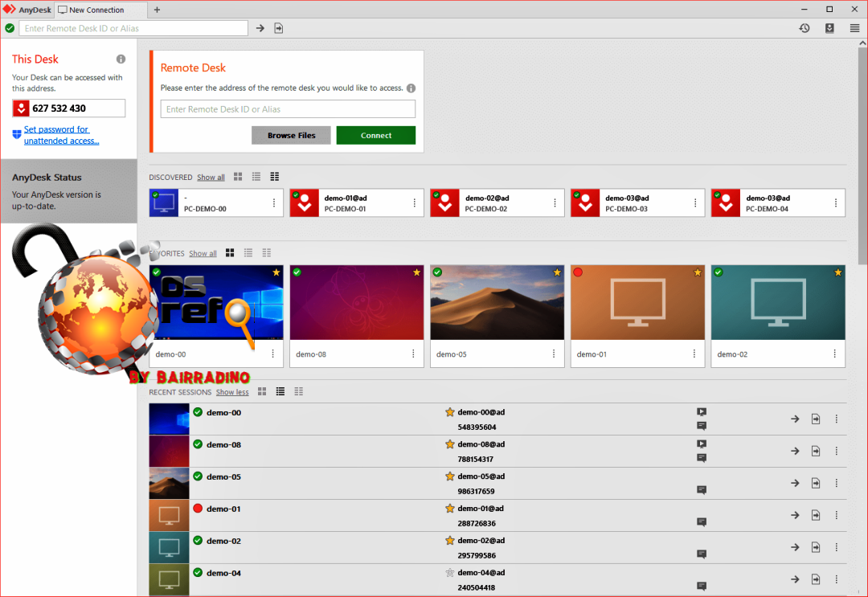
Task: Switch the Favorites section to tile view
Action: coord(230,253)
